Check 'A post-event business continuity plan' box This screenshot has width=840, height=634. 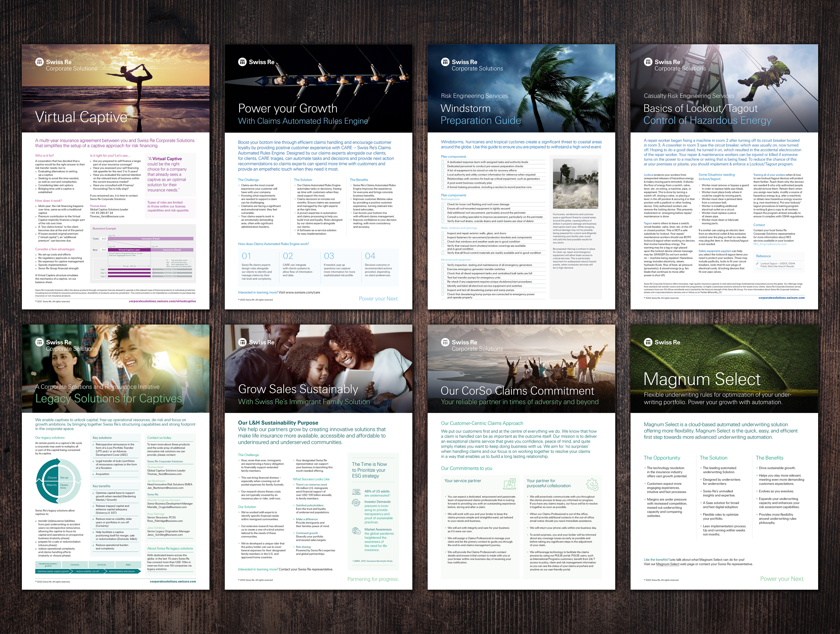[443, 183]
